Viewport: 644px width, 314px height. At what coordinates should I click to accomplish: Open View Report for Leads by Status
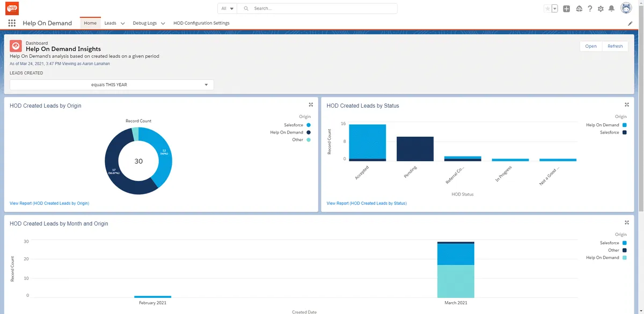pos(367,204)
